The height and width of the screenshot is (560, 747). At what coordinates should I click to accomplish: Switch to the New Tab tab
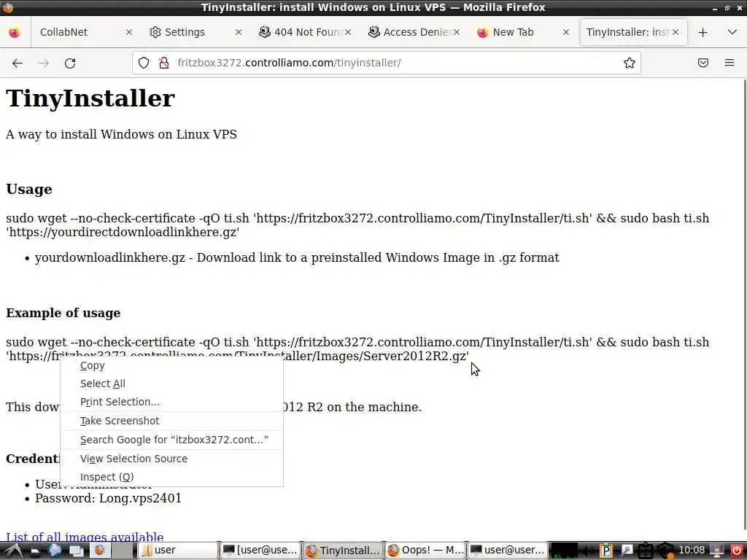click(513, 32)
